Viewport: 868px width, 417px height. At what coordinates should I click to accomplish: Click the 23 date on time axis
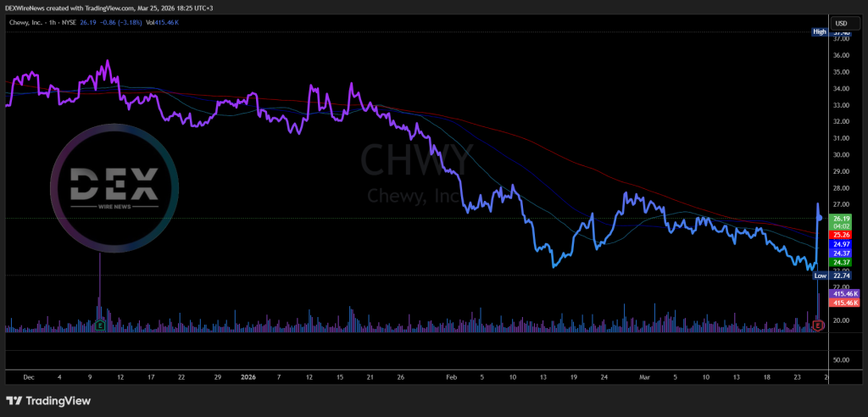[797, 377]
